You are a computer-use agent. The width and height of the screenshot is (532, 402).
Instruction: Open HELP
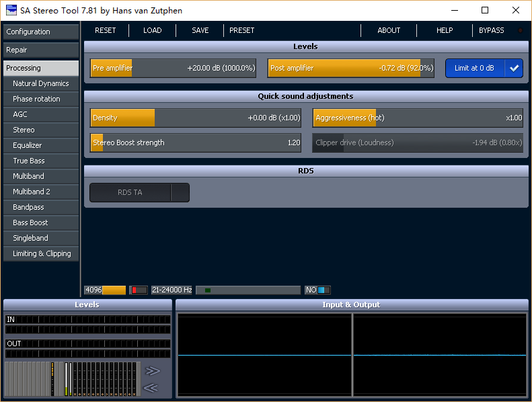coord(445,30)
